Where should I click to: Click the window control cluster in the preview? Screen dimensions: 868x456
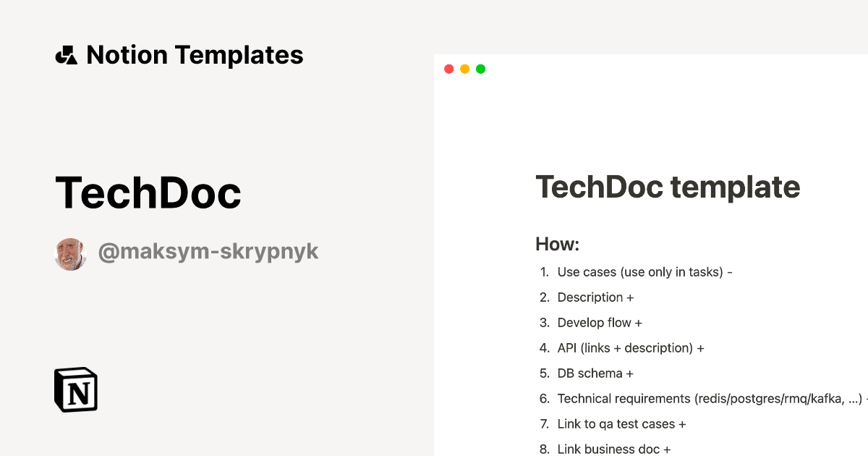464,68
